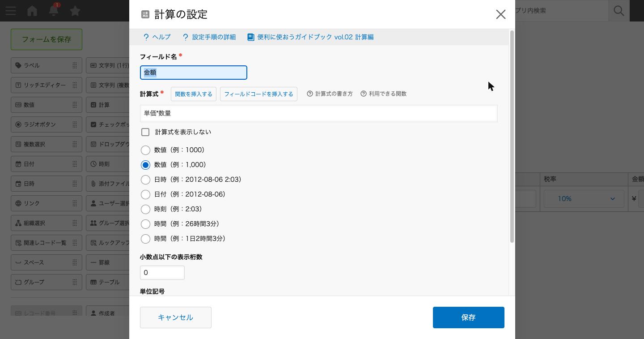Open 利用できる関数 help link

point(384,94)
